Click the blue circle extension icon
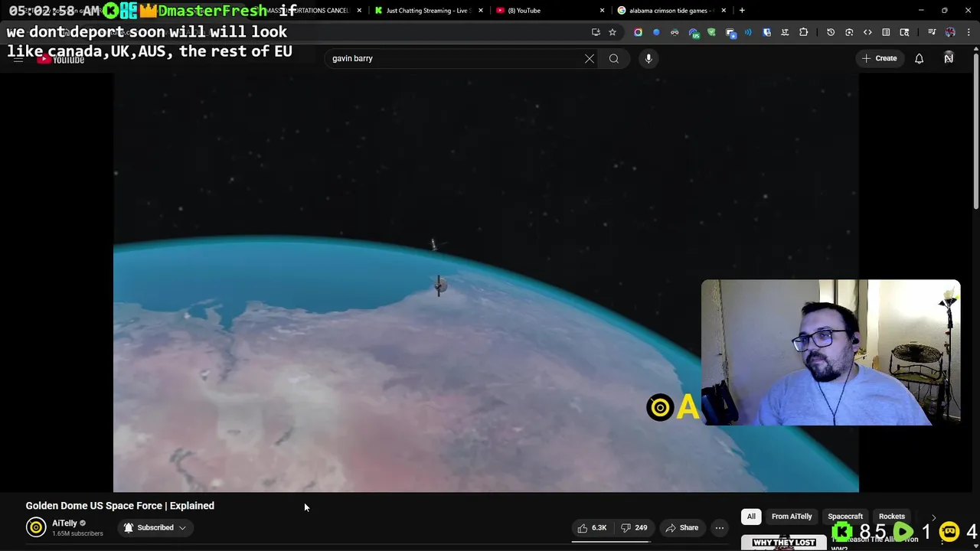 pyautogui.click(x=656, y=32)
